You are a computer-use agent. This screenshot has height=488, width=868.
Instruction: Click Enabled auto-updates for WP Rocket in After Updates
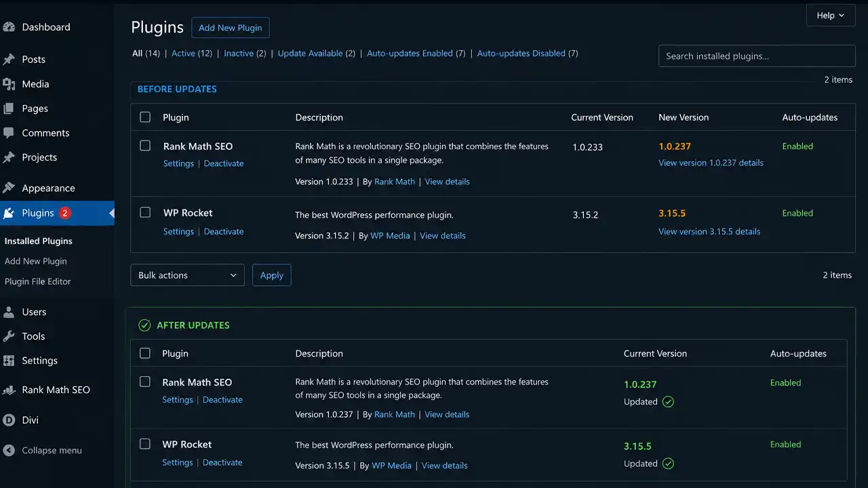click(785, 445)
